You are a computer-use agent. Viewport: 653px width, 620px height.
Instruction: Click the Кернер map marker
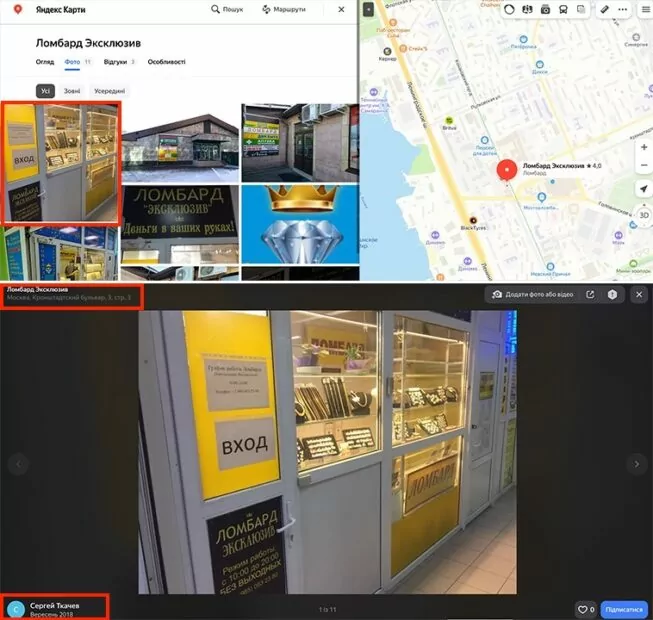[x=387, y=51]
